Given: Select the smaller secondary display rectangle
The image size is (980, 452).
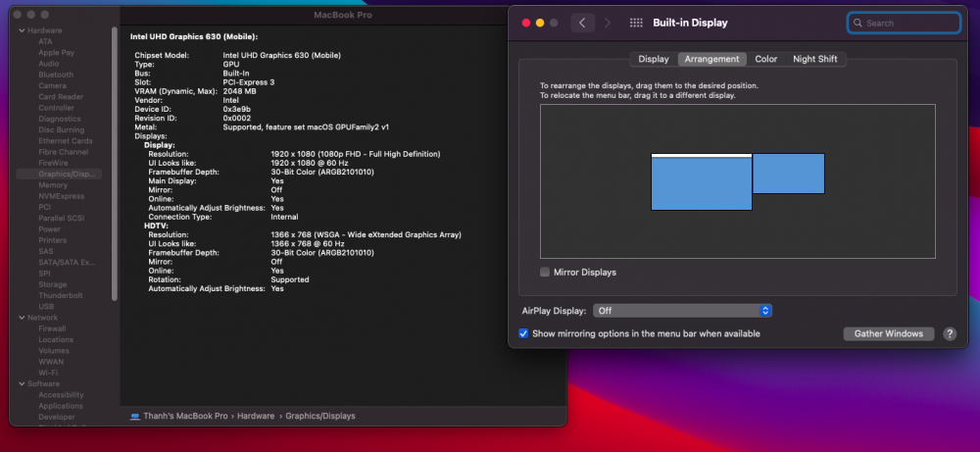Looking at the screenshot, I should click(788, 174).
